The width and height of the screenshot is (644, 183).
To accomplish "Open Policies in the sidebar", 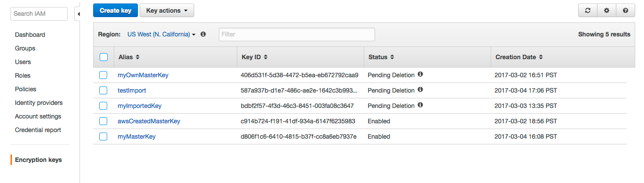I will coord(25,89).
